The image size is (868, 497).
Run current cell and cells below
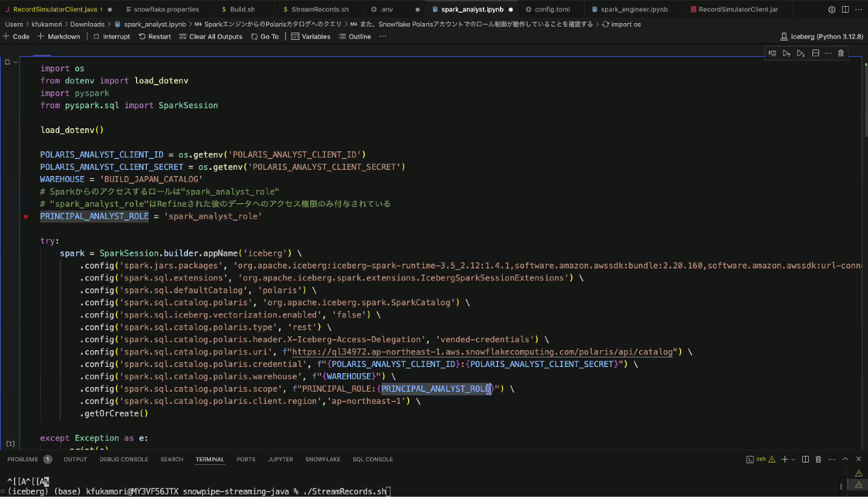801,53
